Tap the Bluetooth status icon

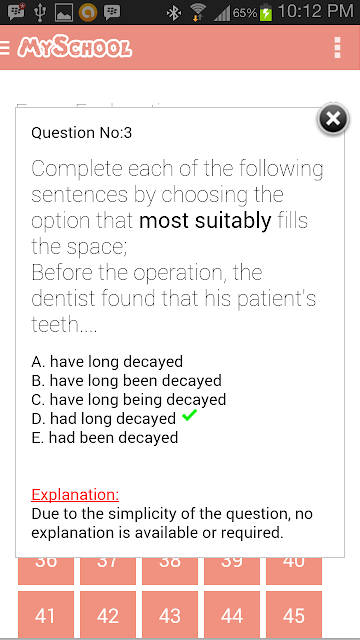[x=174, y=13]
